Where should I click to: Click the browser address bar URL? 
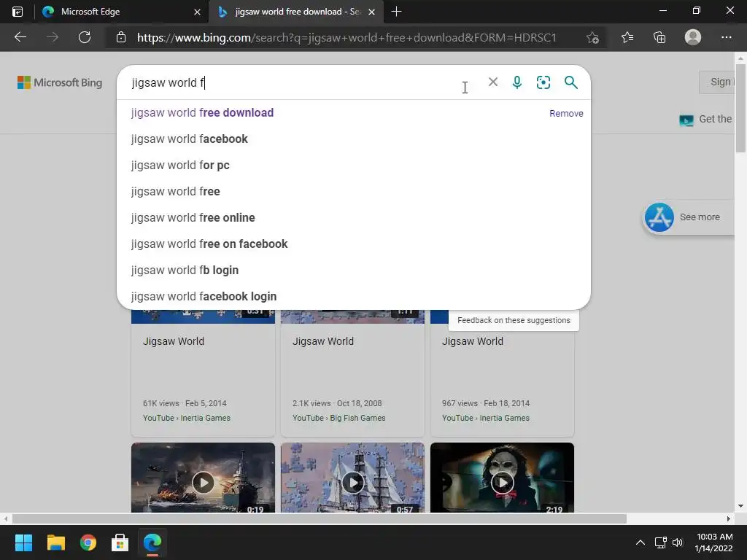pyautogui.click(x=347, y=37)
